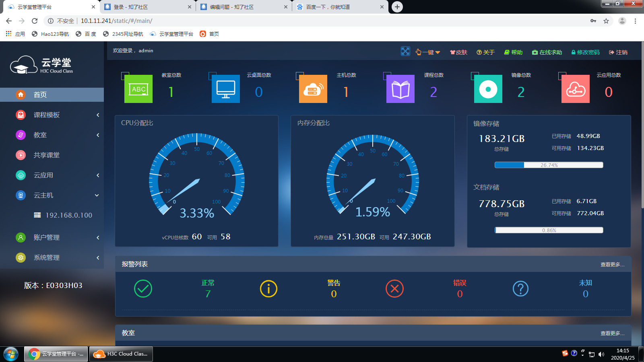Click the 教室总数 ABC classroom icon
644x362 pixels.
pos(138,89)
